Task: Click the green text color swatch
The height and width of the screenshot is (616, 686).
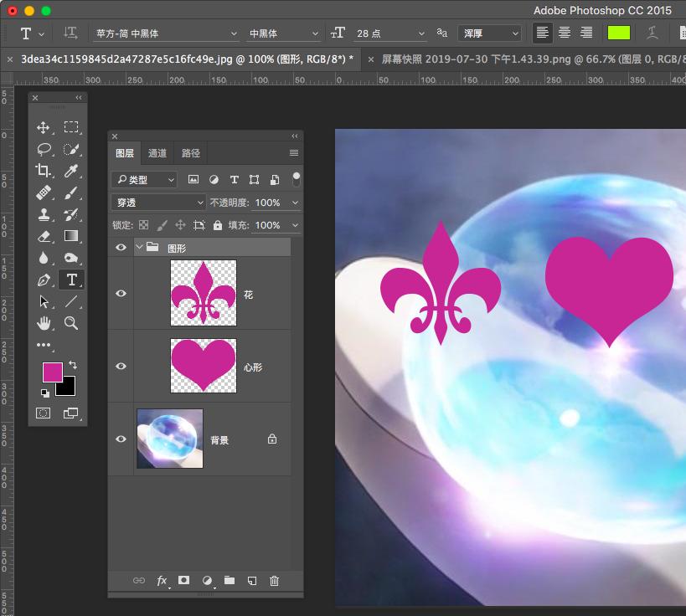Action: point(618,33)
